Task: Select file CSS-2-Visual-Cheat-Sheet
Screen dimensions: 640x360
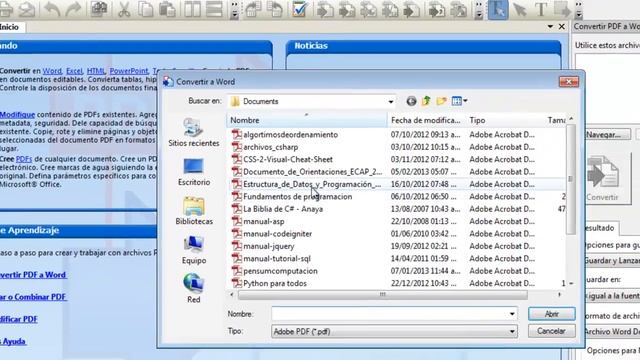Action: (x=288, y=159)
